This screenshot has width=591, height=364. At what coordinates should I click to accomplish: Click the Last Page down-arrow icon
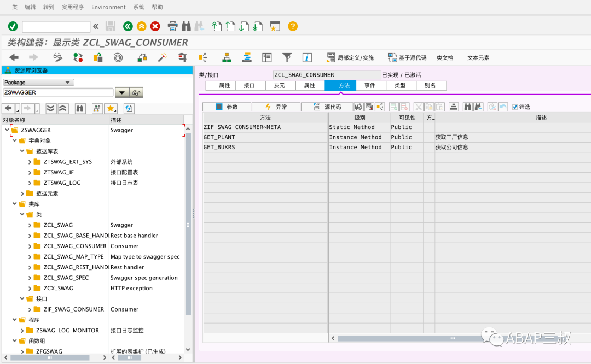coord(258,26)
